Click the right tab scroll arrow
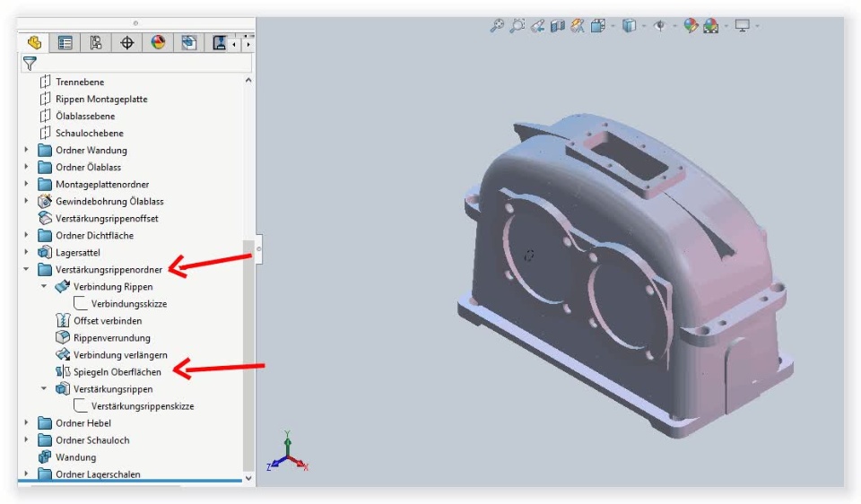Image resolution: width=861 pixels, height=504 pixels. tap(248, 44)
